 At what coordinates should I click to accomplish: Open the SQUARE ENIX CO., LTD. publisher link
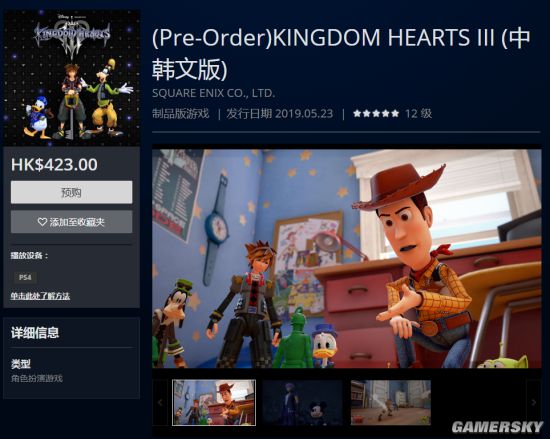(x=213, y=93)
